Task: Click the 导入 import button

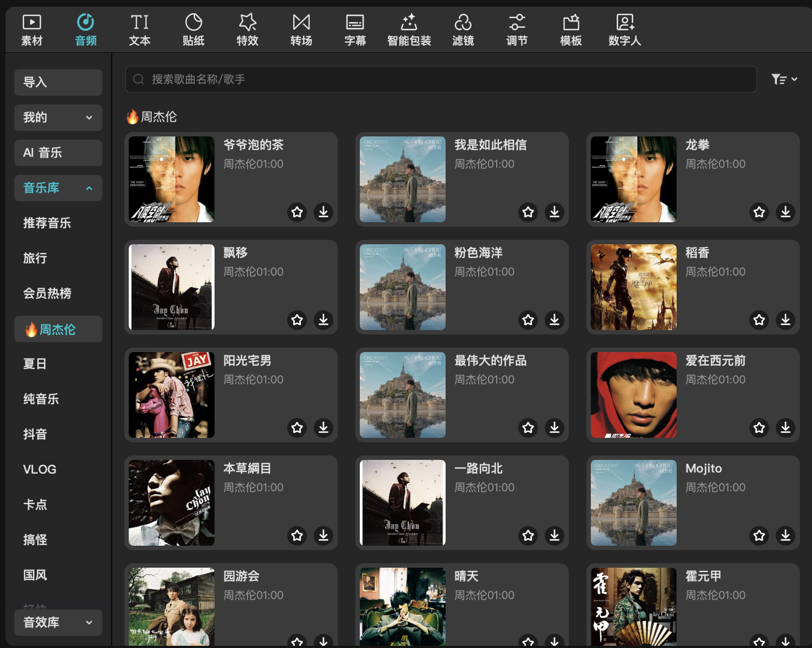Action: pyautogui.click(x=58, y=83)
